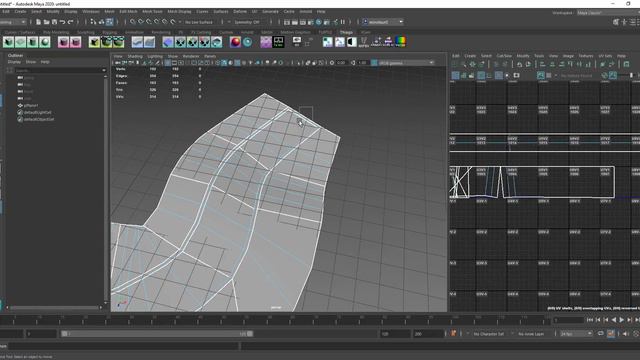640x360 pixels.
Task: Create a polygon sphere from the shelf
Action: pyautogui.click(x=45, y=42)
